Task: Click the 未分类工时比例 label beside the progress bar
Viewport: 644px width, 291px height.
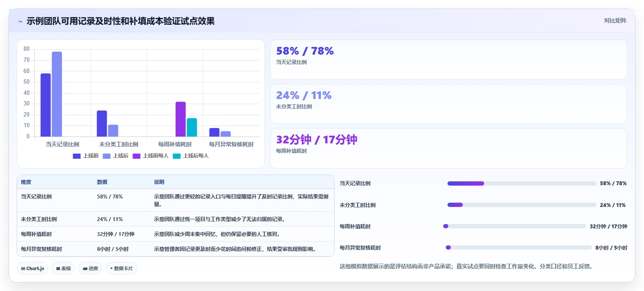Action: (x=358, y=205)
